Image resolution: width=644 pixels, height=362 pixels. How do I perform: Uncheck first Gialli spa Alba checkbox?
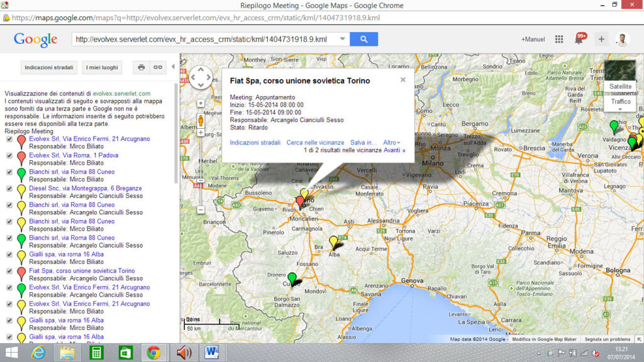coord(9,255)
